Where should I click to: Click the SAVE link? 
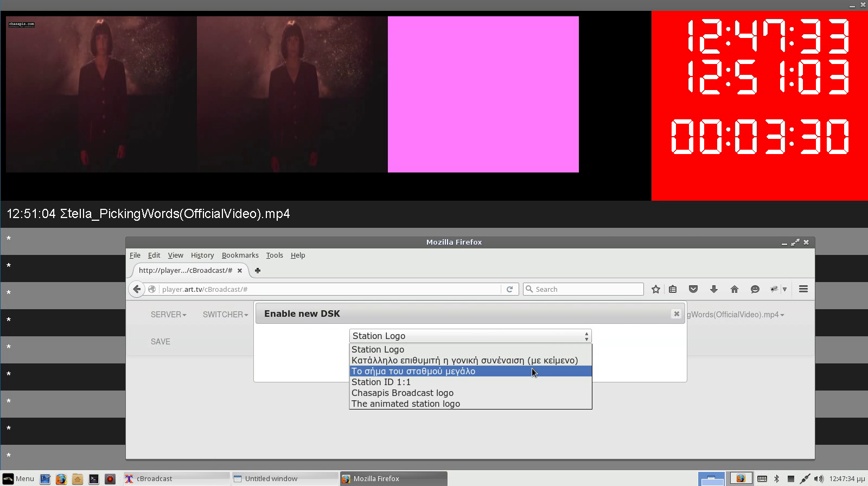pyautogui.click(x=161, y=342)
